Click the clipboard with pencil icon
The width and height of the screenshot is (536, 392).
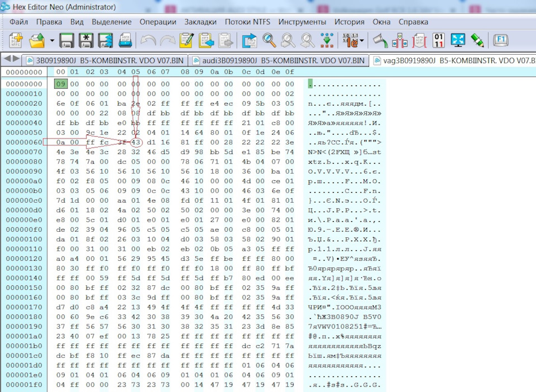[186, 40]
